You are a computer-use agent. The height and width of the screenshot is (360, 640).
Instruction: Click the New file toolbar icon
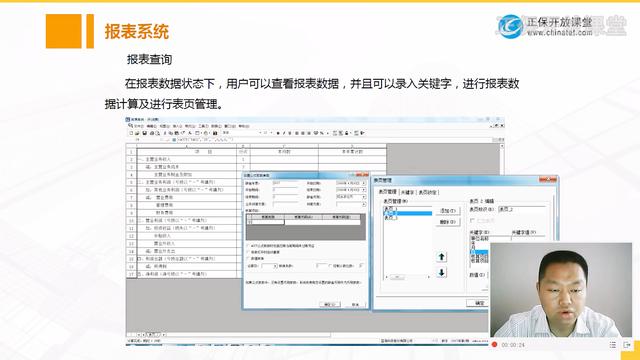coord(131,133)
